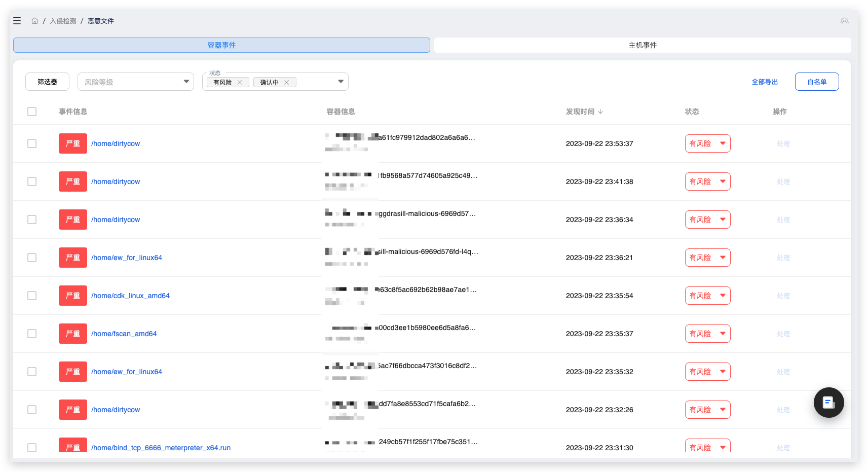
Task: Open 有风险 status dropdown for 23:32:26 row
Action: coord(707,410)
